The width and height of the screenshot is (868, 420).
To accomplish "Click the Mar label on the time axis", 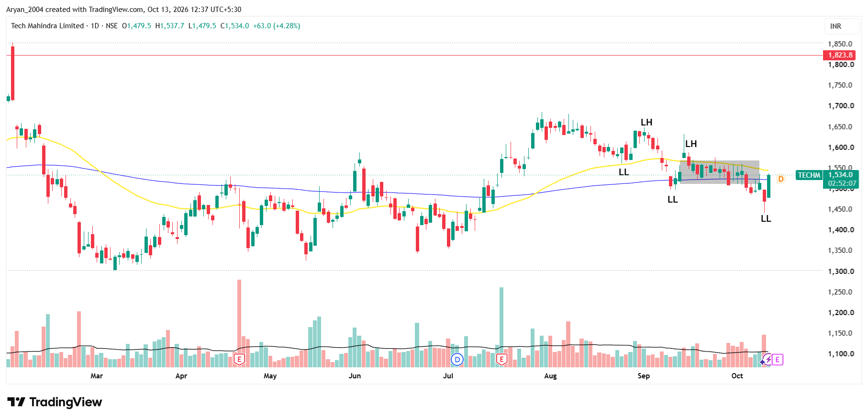I will point(97,376).
